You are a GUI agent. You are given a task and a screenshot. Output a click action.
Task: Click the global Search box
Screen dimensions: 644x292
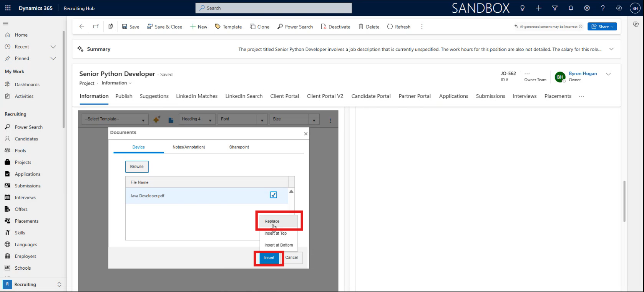pyautogui.click(x=274, y=8)
